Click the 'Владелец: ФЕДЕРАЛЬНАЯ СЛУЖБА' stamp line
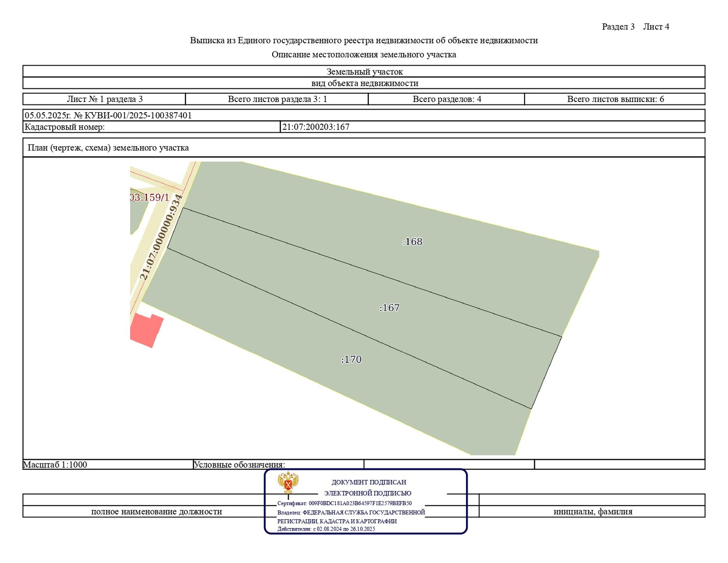The height and width of the screenshot is (563, 728). [351, 512]
